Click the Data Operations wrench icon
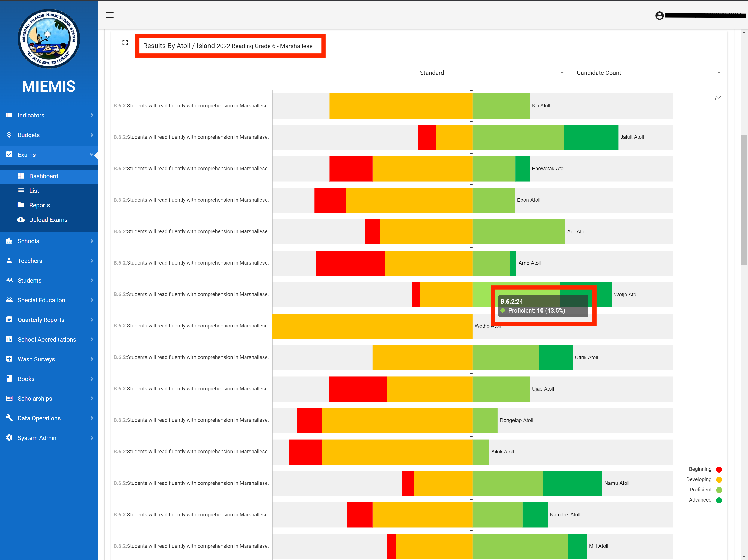The width and height of the screenshot is (748, 560). click(9, 418)
